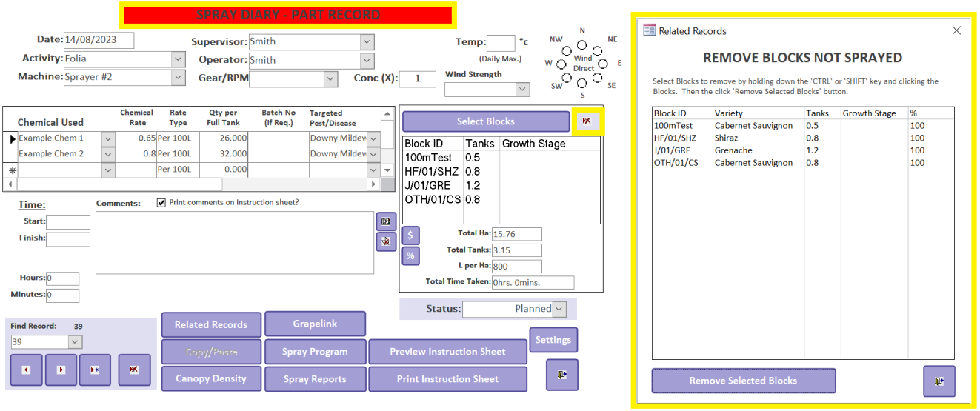Open Example Chem 1 chemical dropdown arrow

point(109,138)
